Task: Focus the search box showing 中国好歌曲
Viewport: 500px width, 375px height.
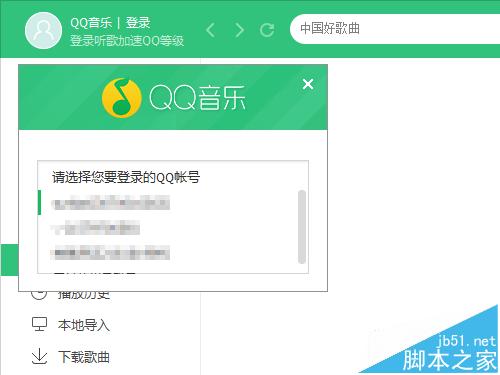Action: tap(395, 29)
